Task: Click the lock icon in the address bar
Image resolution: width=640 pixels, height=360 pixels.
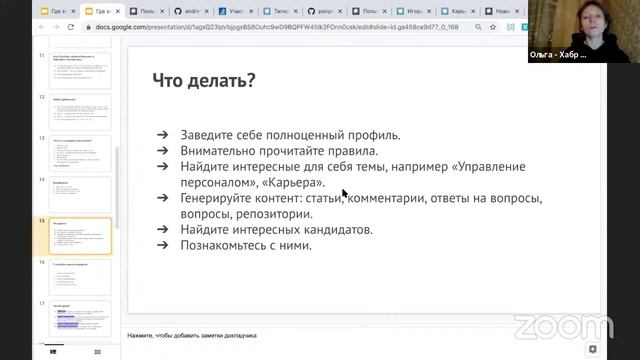Action: pos(88,27)
